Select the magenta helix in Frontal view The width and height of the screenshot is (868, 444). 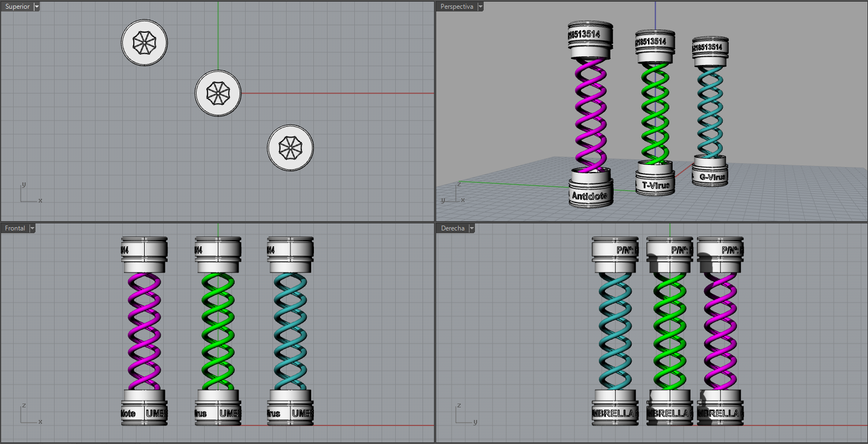click(x=144, y=331)
